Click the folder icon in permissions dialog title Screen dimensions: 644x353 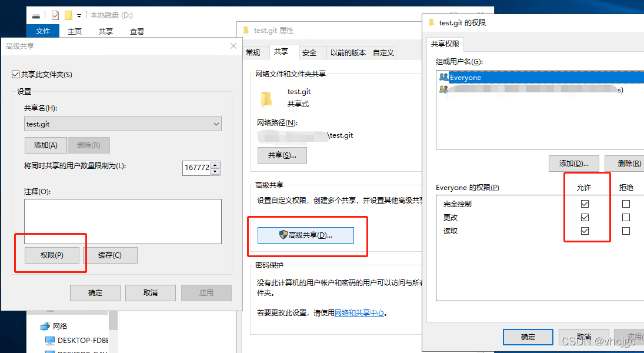(431, 22)
